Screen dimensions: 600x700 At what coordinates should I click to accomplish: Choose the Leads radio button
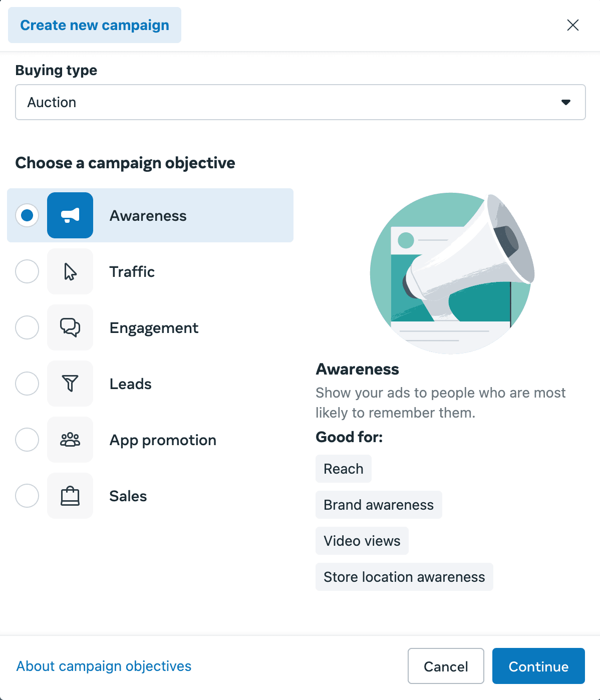click(27, 384)
